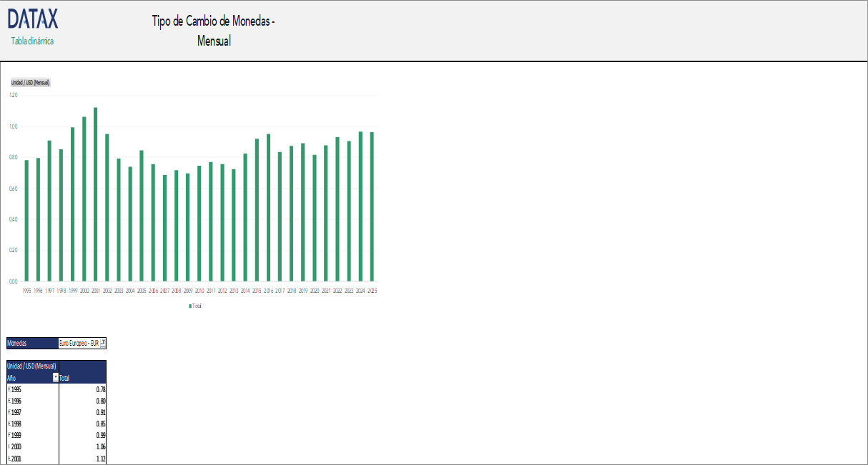Toggle the 1999 row expander
Image resolution: width=868 pixels, height=465 pixels.
point(9,435)
